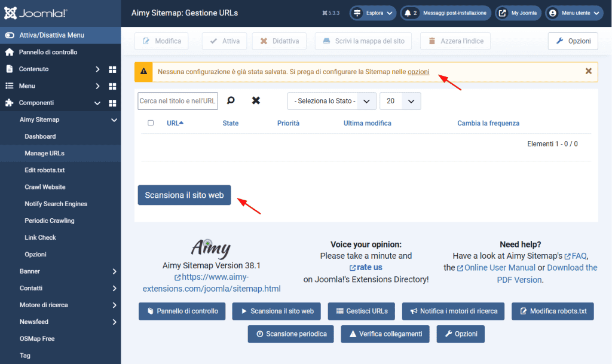Open Notify Search Engines from the sidebar

[x=57, y=203]
